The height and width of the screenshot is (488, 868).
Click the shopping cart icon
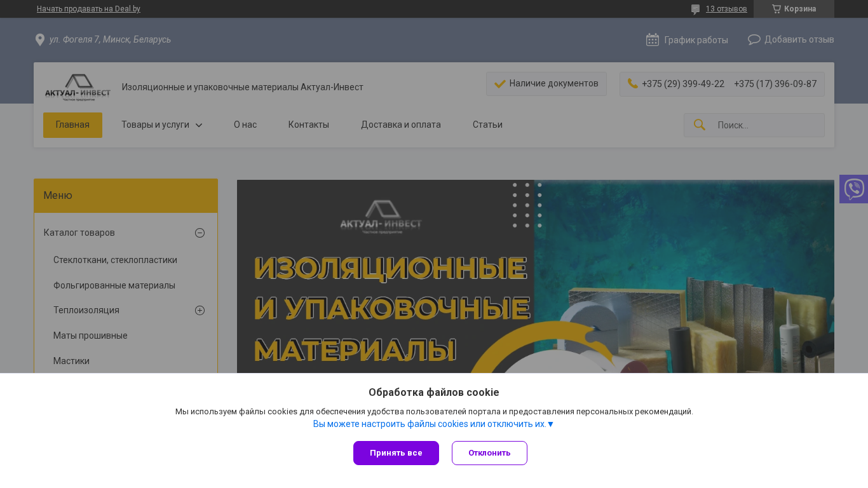pyautogui.click(x=776, y=9)
